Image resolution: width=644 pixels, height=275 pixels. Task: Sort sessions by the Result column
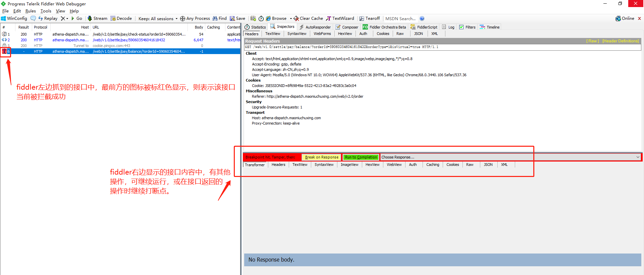tap(23, 27)
